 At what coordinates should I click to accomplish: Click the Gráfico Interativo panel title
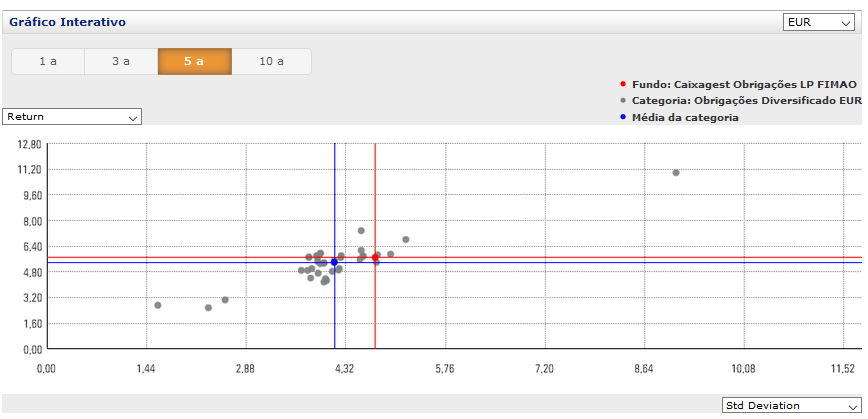[x=67, y=22]
